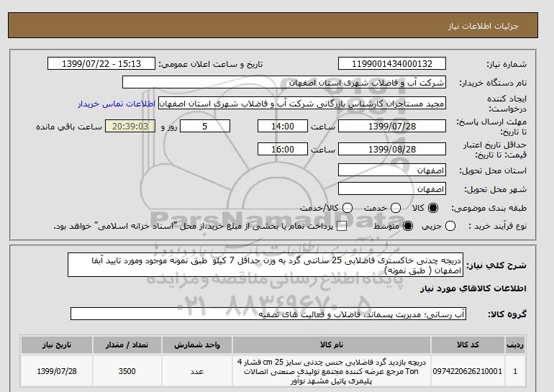Viewport: 554px width, 392px height.
Task: Click the اطلاعات کالاهای مورد نیاز section heading
Action: click(473, 288)
